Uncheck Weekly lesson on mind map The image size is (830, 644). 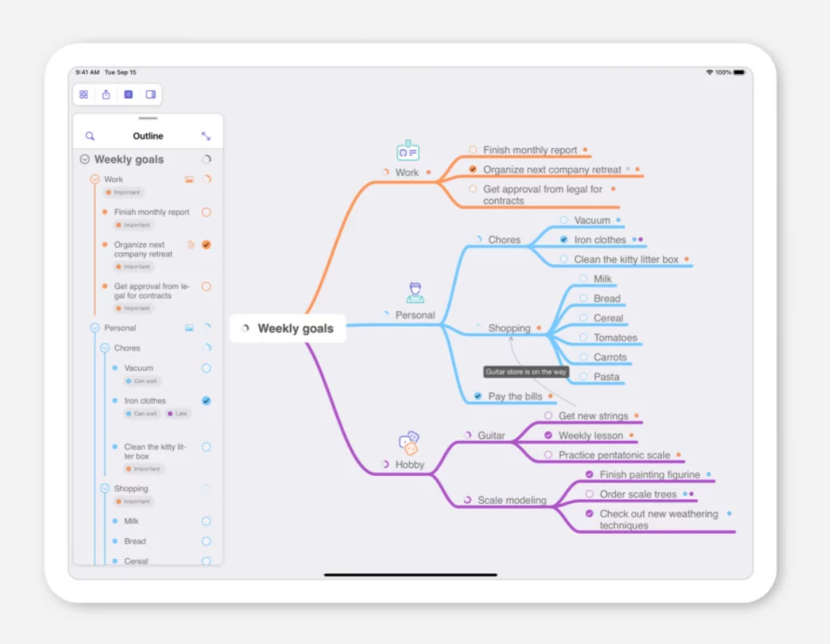(548, 435)
